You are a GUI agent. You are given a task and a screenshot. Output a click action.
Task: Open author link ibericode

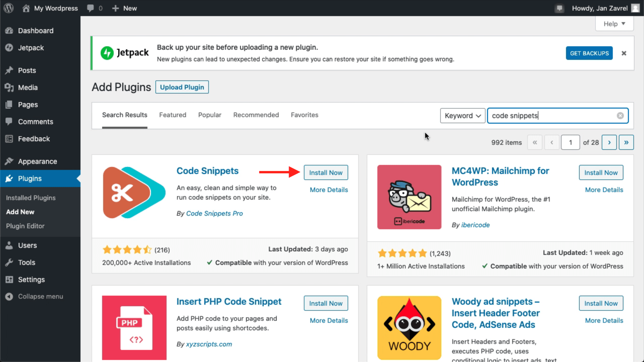point(475,225)
